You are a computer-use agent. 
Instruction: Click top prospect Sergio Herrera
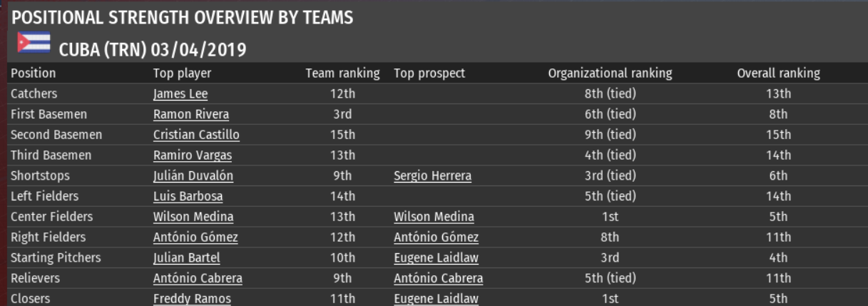click(x=432, y=176)
